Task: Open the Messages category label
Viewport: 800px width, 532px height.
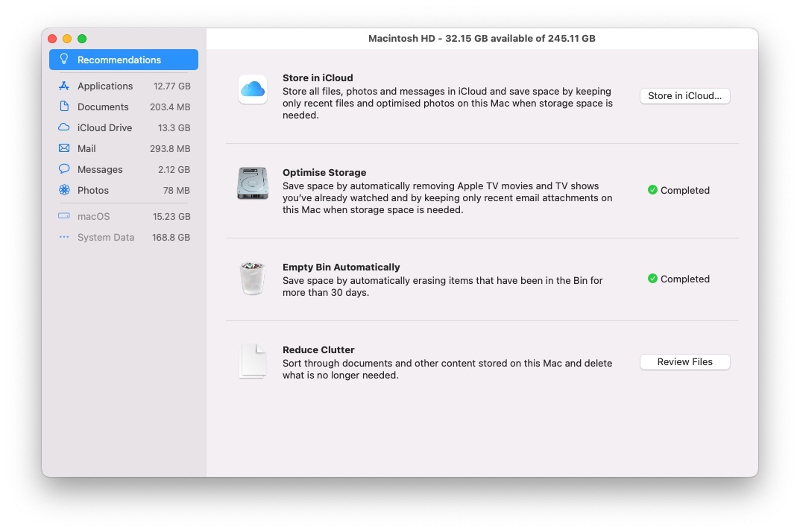Action: [100, 170]
